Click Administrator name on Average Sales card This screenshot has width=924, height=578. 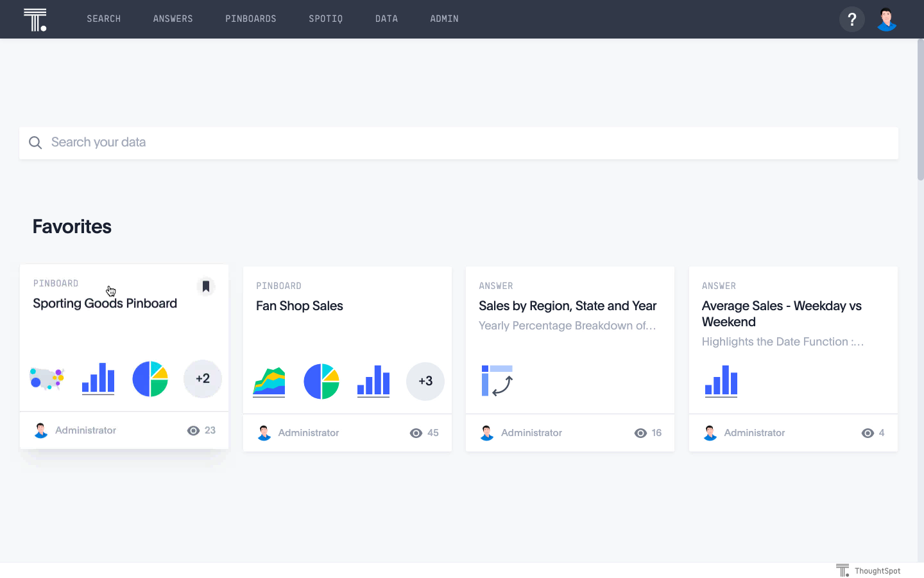(755, 433)
